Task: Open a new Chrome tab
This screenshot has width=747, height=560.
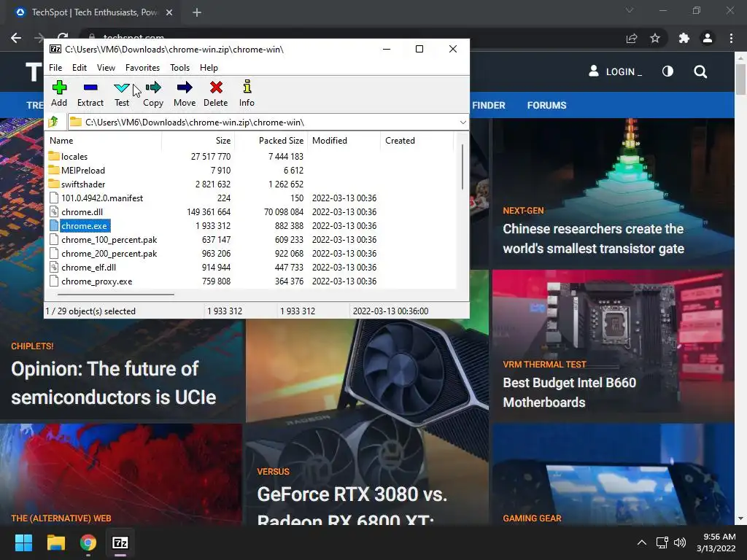Action: tap(197, 12)
